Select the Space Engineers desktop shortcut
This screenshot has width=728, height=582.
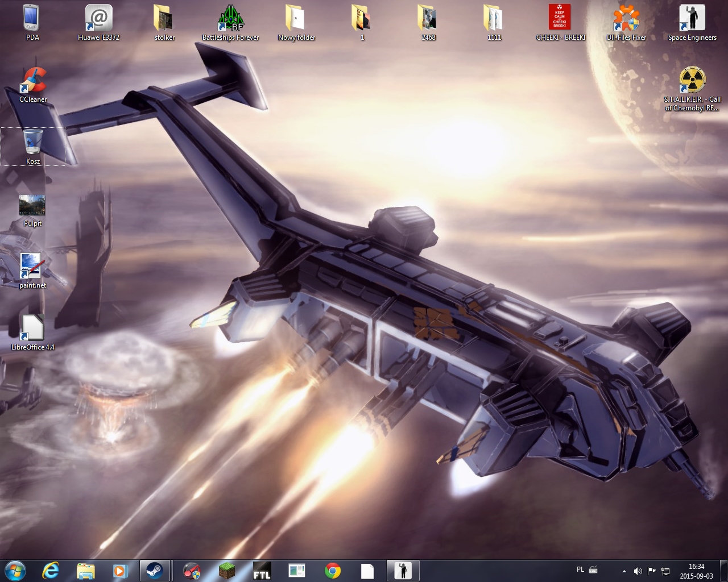tap(692, 23)
